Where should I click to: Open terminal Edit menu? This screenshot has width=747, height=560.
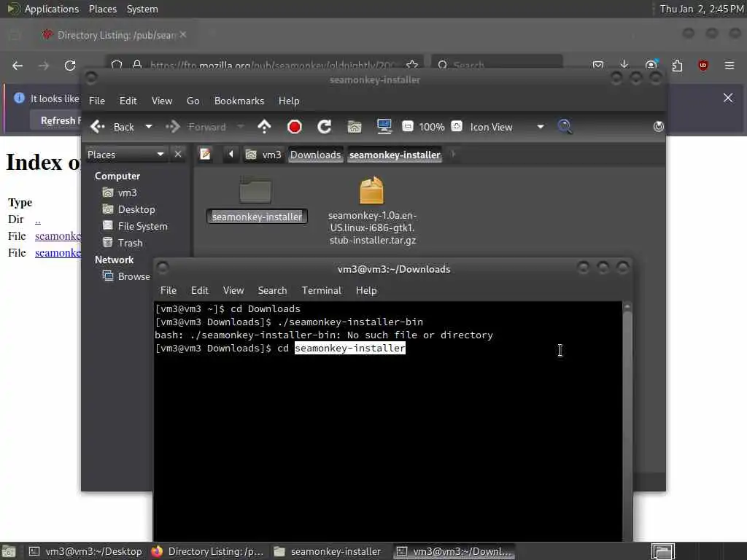click(200, 290)
